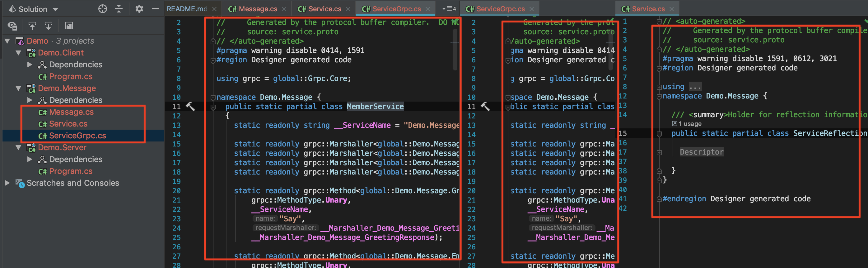
Task: Click the first editor's vertical scrollbar
Action: 455,50
